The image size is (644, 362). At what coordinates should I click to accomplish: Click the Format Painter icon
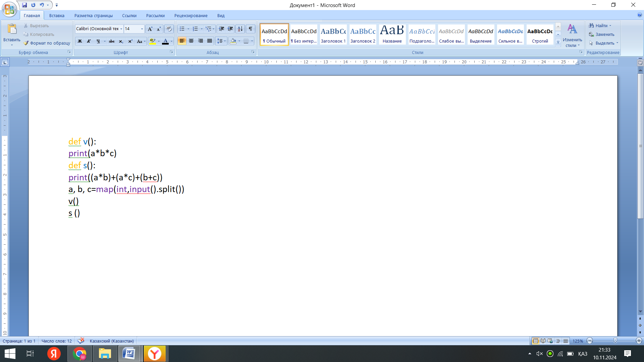[x=26, y=43]
